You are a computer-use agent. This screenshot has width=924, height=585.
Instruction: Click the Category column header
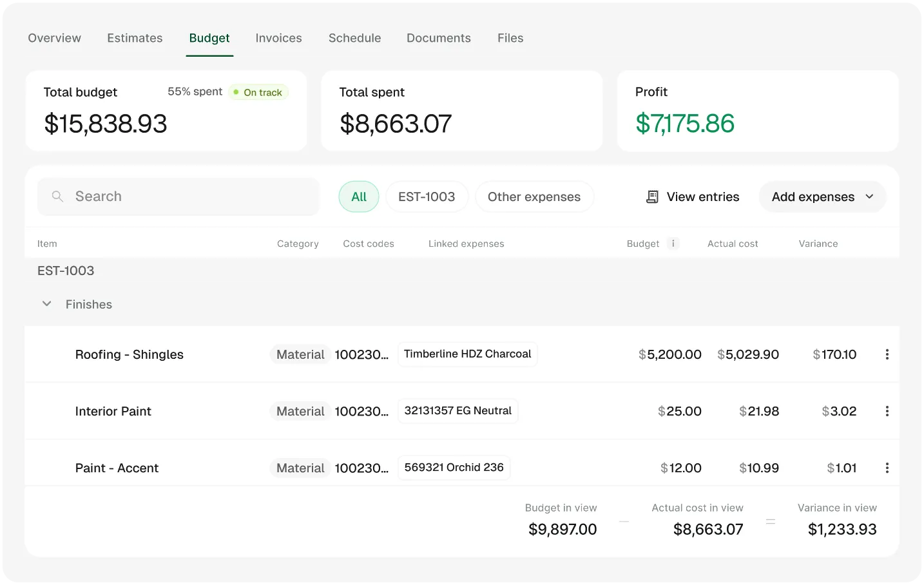298,244
